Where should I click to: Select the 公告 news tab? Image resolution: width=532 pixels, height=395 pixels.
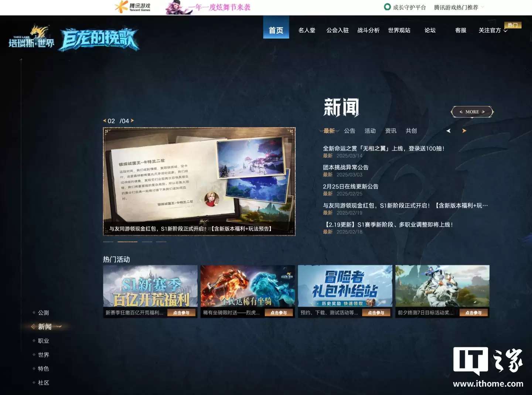(349, 131)
